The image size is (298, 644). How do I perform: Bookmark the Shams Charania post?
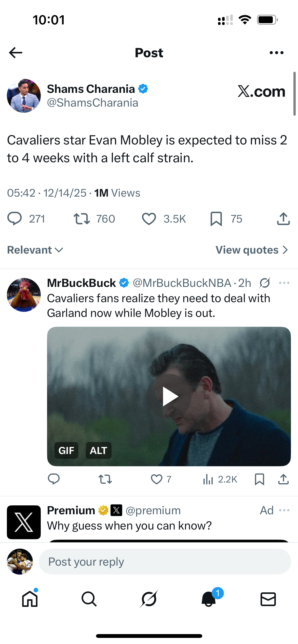tap(216, 219)
